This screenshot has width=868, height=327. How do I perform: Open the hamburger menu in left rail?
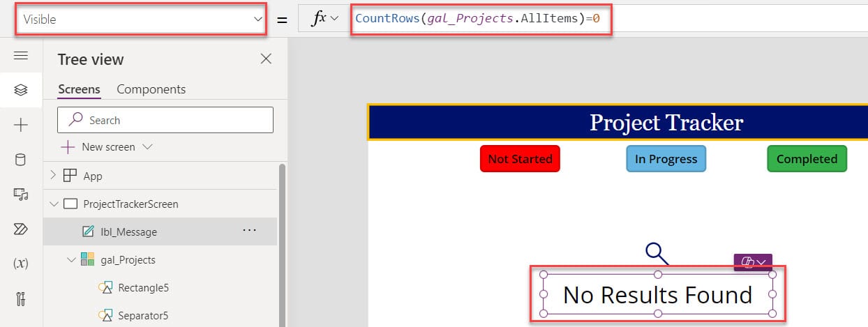tap(20, 56)
